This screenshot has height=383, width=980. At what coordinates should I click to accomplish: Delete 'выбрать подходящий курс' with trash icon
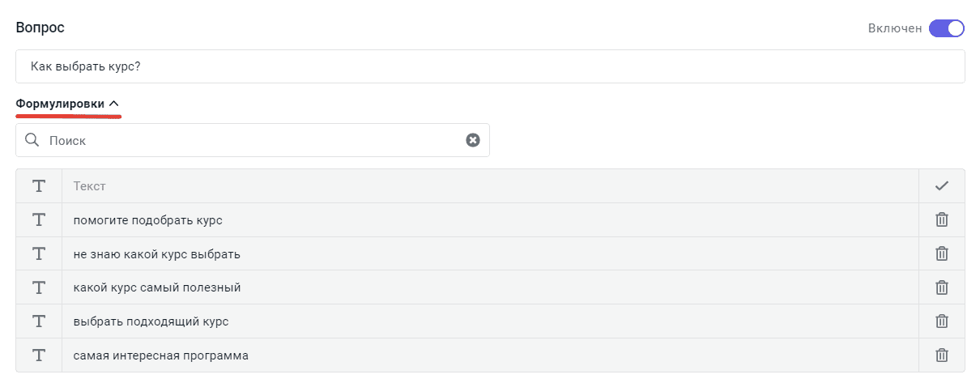pyautogui.click(x=942, y=321)
